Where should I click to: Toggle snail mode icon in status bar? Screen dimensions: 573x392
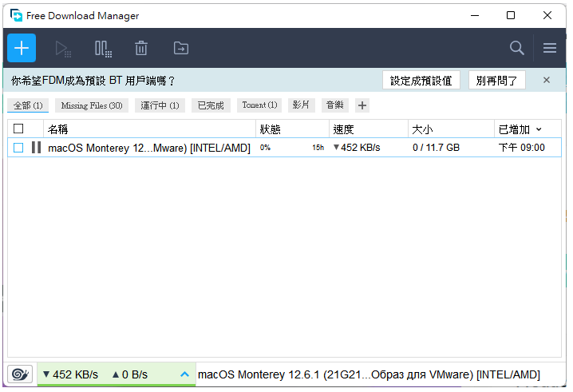(x=20, y=374)
